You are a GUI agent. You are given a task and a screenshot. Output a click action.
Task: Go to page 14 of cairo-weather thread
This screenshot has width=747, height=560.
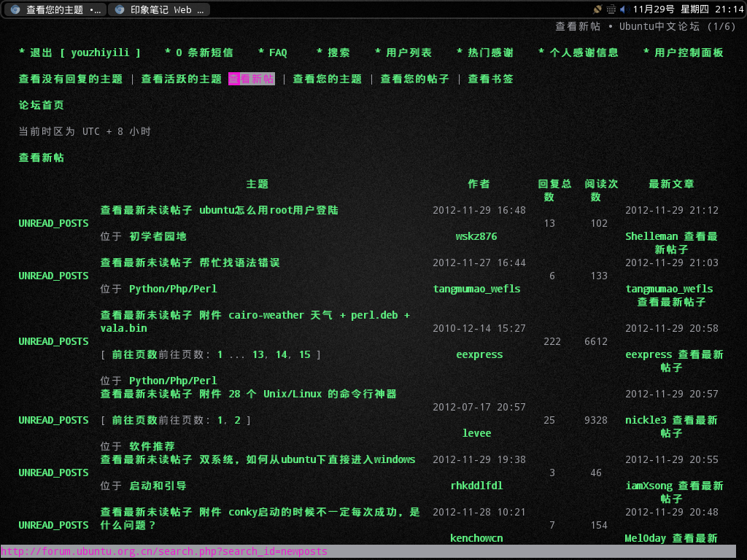282,355
